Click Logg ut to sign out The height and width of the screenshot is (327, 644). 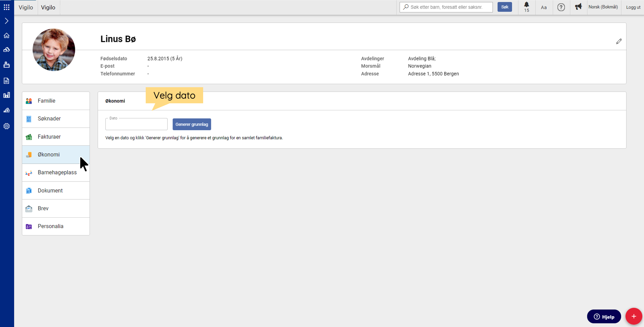click(633, 7)
